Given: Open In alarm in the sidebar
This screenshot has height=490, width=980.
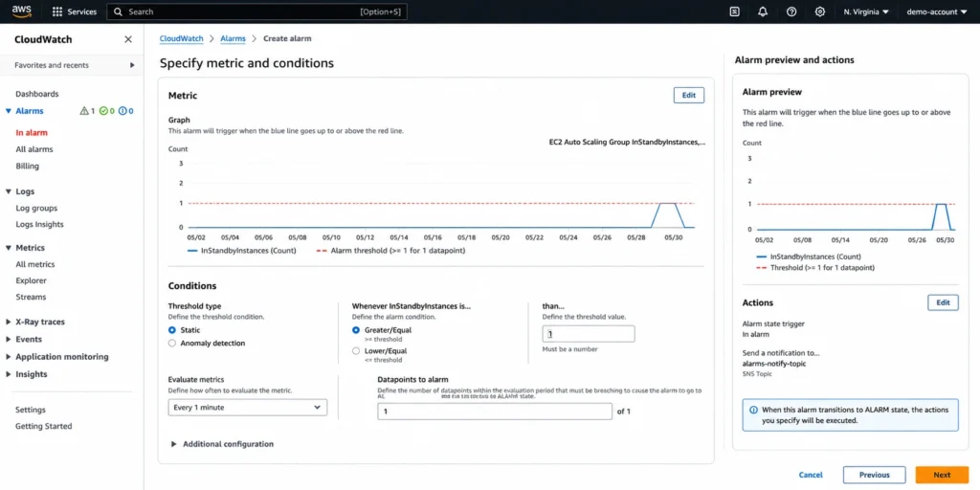Looking at the screenshot, I should point(32,132).
